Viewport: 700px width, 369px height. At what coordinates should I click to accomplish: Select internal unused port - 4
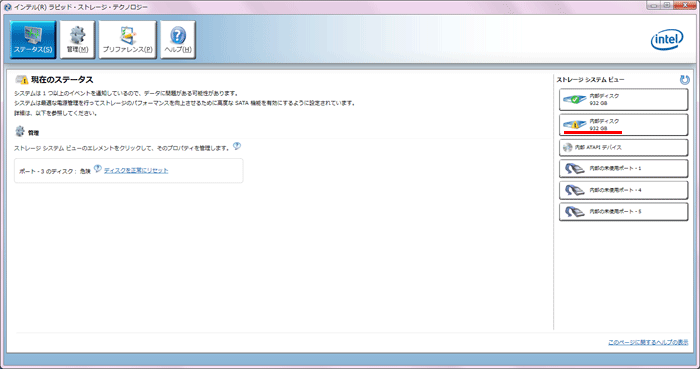[623, 190]
